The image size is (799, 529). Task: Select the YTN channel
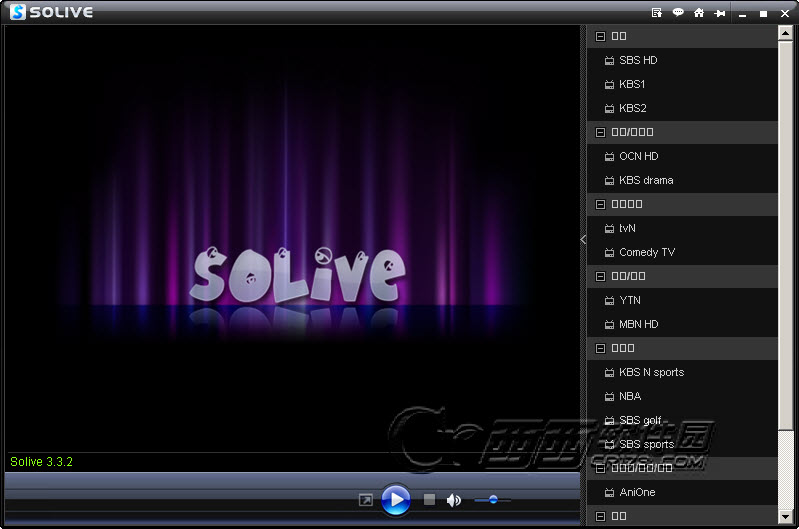click(682, 300)
